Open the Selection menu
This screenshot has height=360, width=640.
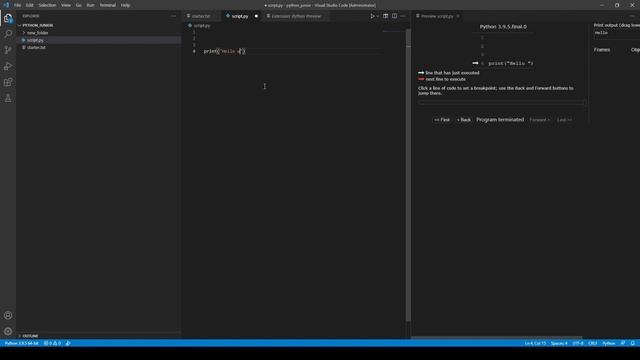tap(47, 5)
